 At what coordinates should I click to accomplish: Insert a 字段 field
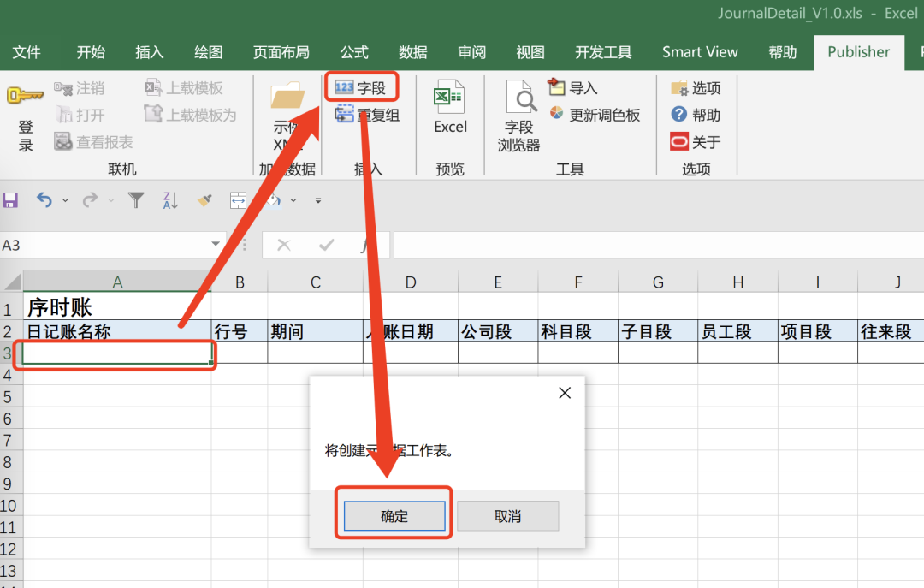[361, 88]
